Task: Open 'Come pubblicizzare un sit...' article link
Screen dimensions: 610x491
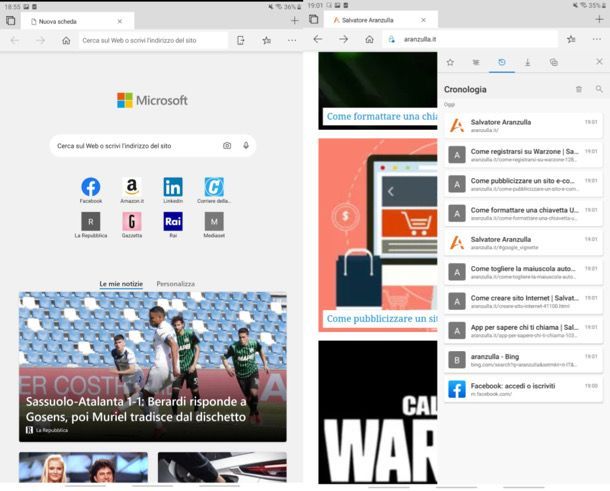Action: pos(382,319)
